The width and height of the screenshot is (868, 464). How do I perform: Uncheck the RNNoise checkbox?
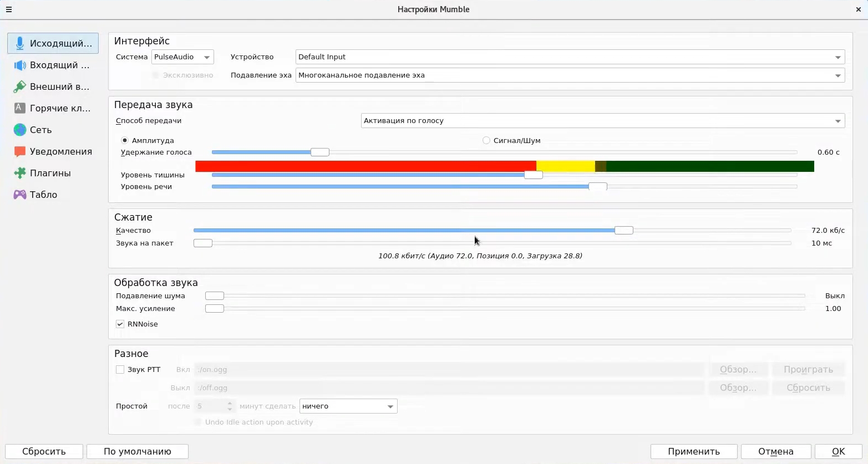tap(120, 324)
